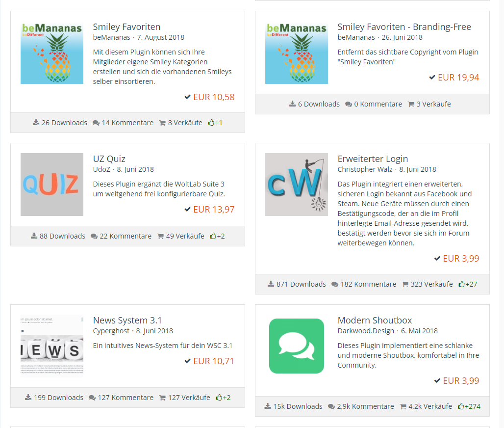
Task: Click the download icon on Smiley Favoriten card
Action: point(36,123)
